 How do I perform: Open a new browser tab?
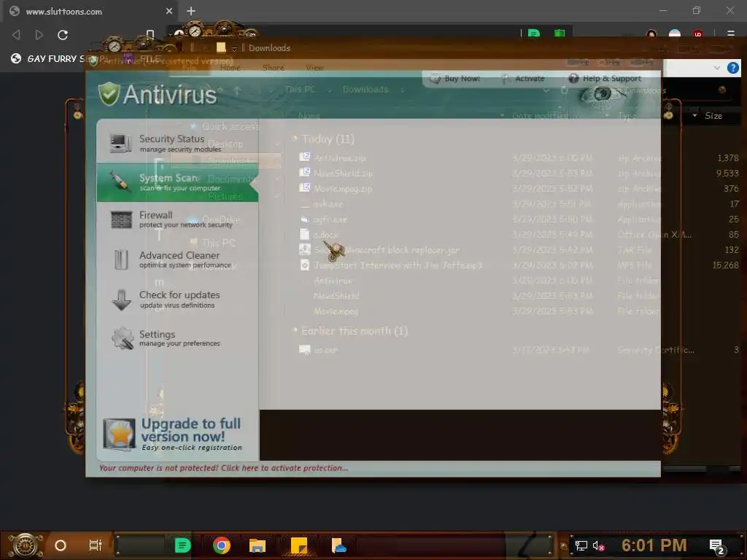click(190, 10)
